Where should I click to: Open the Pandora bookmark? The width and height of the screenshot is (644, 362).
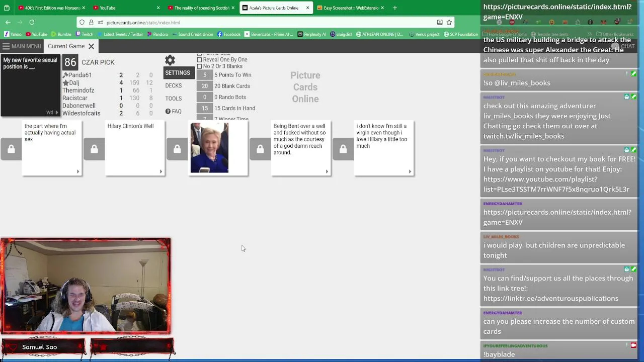click(x=157, y=34)
